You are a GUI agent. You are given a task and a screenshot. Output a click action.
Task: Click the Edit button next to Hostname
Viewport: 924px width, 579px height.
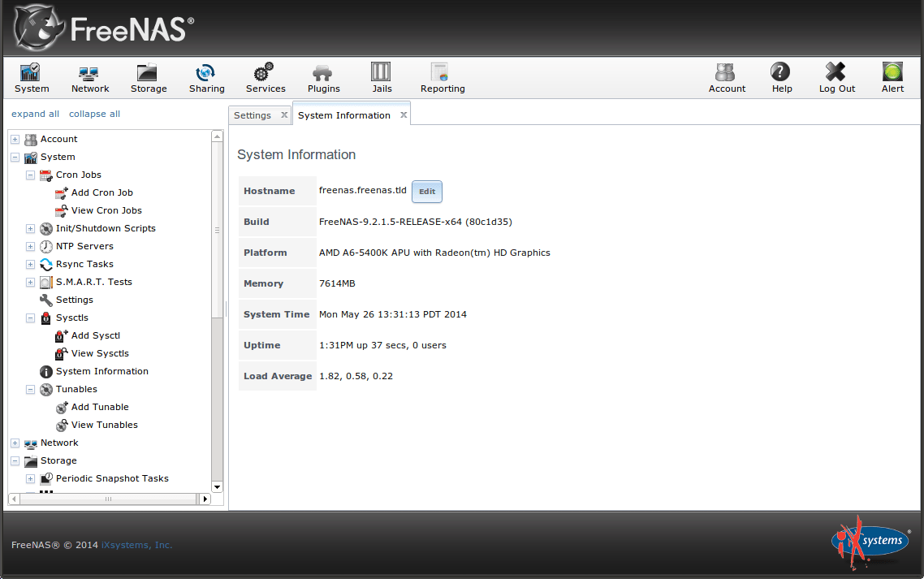(426, 192)
